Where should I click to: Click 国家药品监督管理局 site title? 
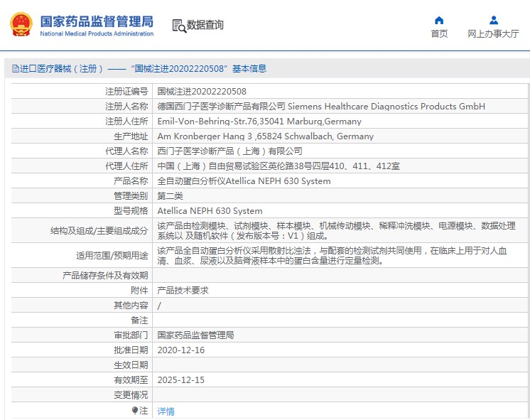(x=97, y=21)
